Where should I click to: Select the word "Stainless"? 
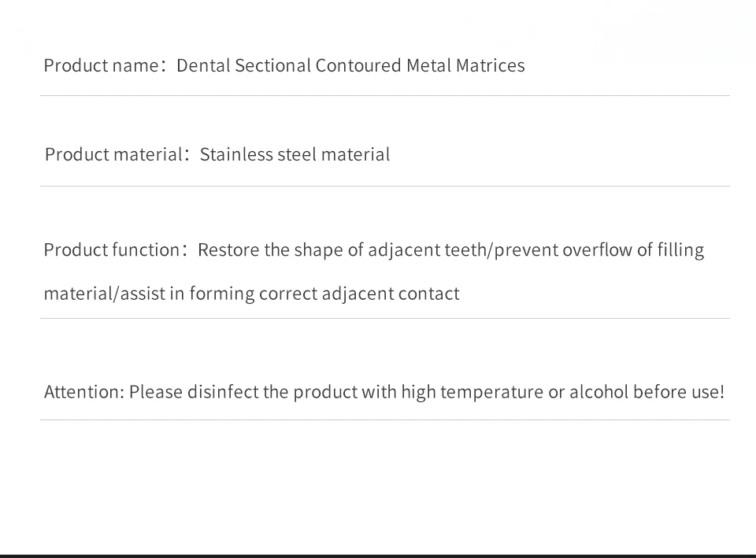(237, 155)
